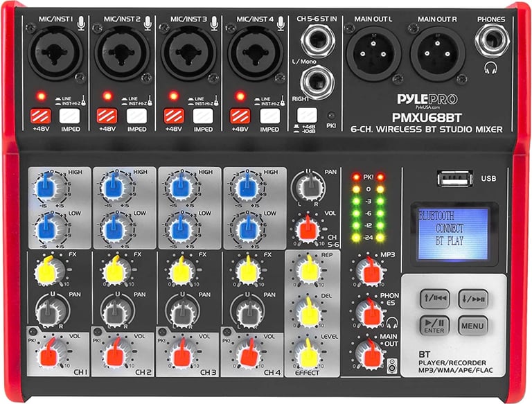Select the USB port

tap(455, 178)
